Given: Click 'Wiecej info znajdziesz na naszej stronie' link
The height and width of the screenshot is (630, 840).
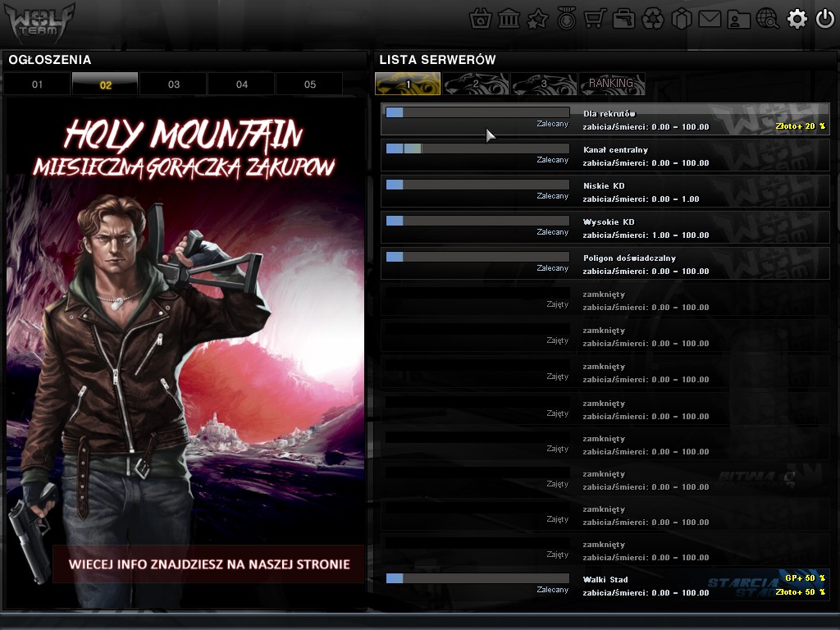Looking at the screenshot, I should [209, 564].
